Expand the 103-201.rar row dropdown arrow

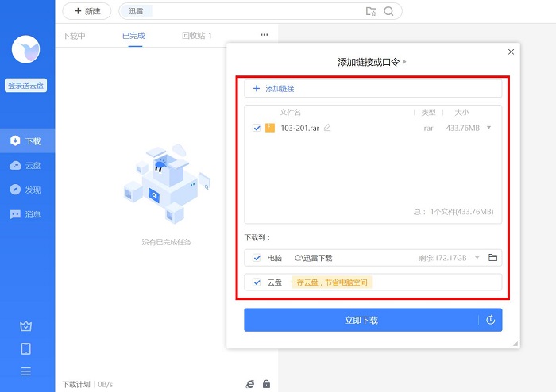(x=488, y=128)
